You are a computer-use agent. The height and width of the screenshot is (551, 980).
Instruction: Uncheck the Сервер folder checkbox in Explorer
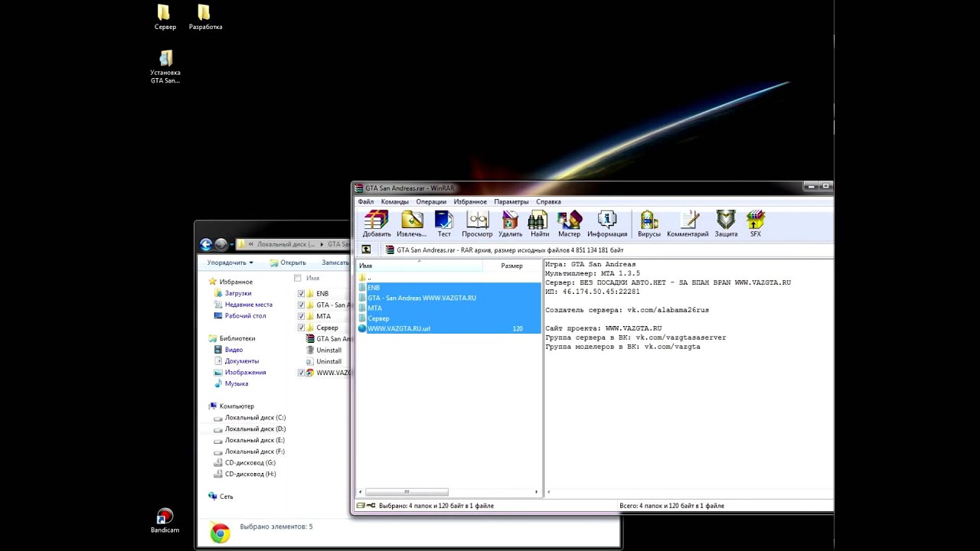301,328
